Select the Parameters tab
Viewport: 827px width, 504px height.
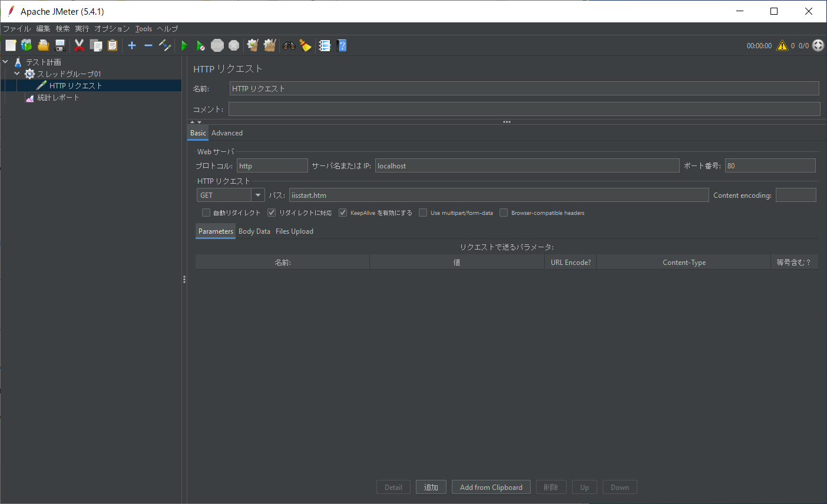(216, 231)
